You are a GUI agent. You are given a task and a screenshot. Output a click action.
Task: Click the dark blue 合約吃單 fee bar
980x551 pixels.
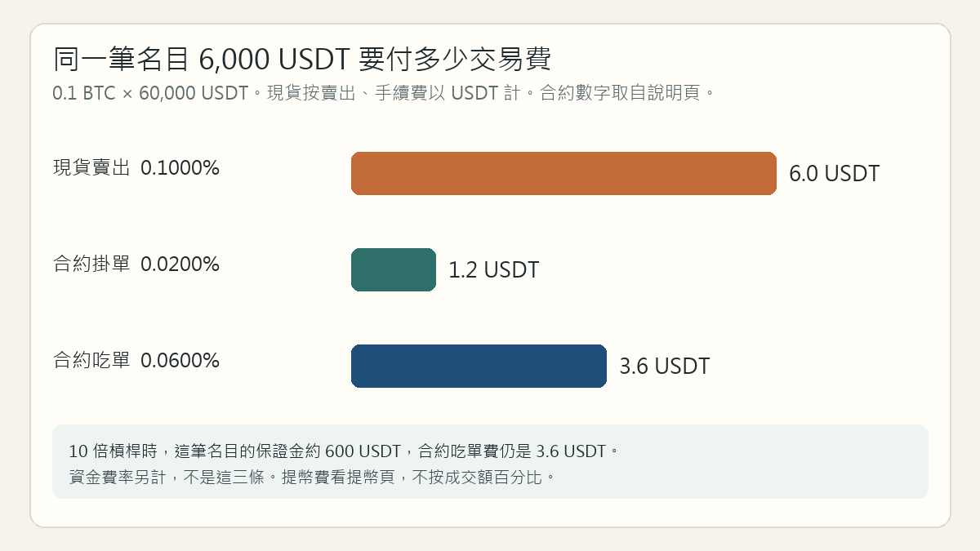point(479,366)
